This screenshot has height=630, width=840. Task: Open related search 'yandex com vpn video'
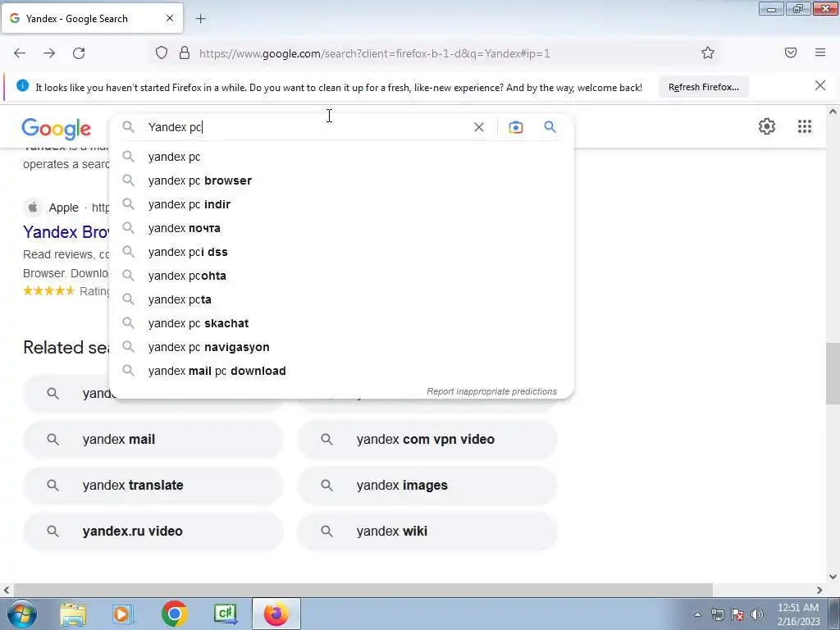click(x=427, y=440)
